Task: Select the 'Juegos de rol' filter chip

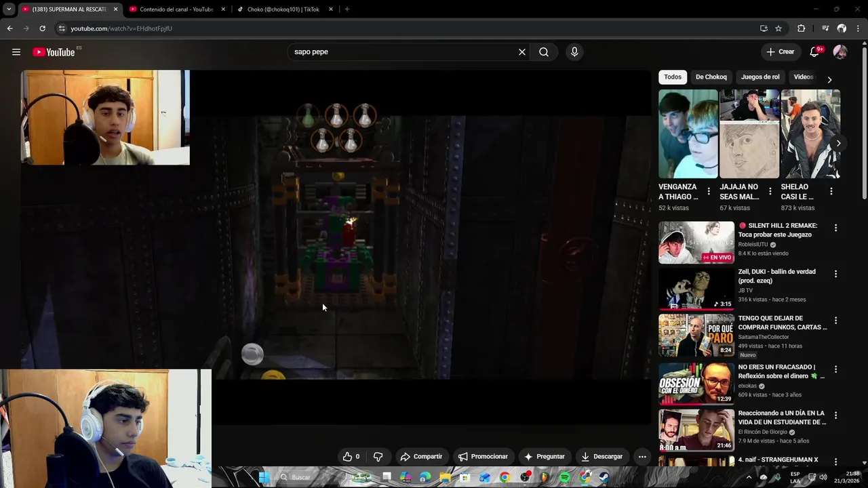Action: click(760, 77)
